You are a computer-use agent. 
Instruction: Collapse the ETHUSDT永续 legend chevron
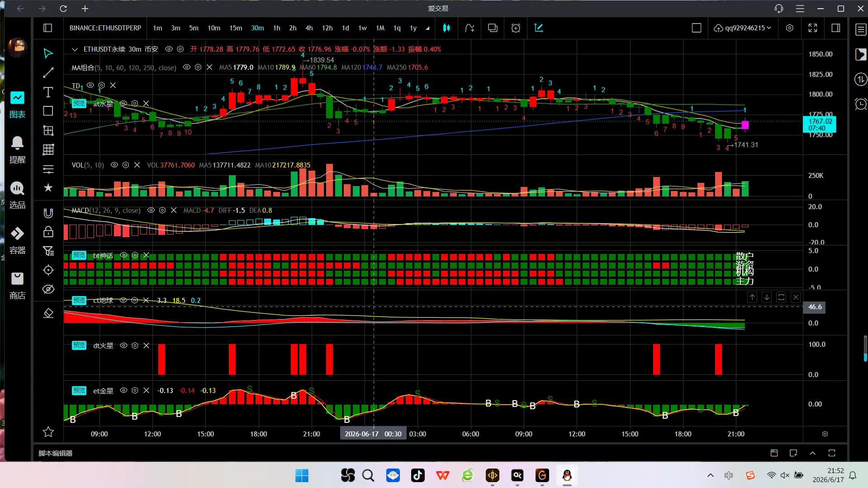tap(75, 49)
